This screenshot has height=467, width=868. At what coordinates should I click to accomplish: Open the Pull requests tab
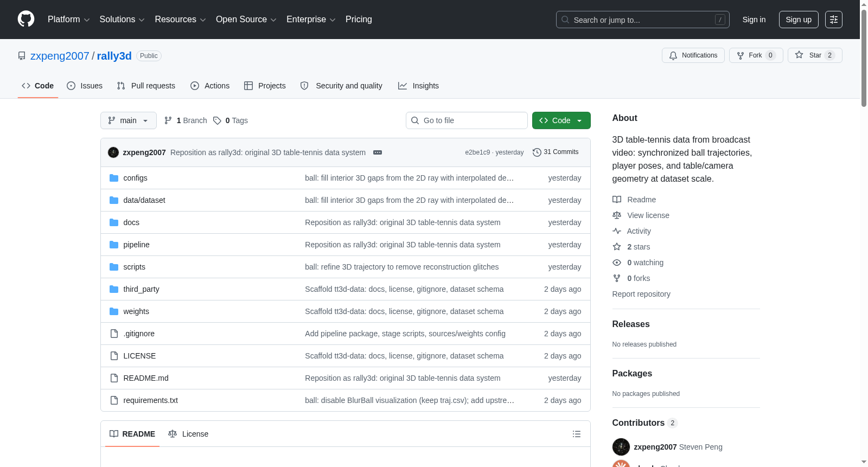(x=146, y=86)
